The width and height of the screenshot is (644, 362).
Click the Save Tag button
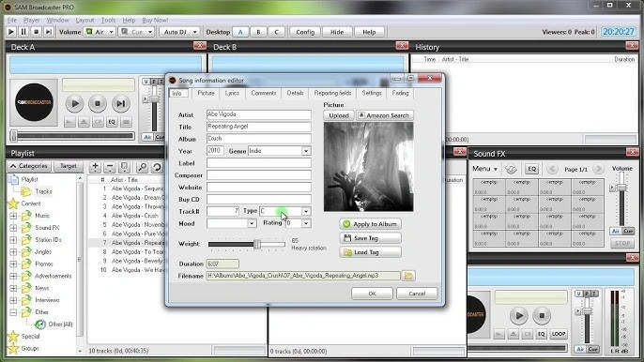[371, 238]
